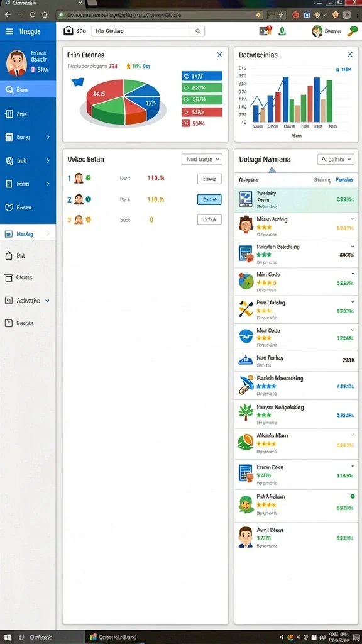Image resolution: width=362 pixels, height=644 pixels.
Task: Click the button at the end of row 1
Action: [209, 179]
